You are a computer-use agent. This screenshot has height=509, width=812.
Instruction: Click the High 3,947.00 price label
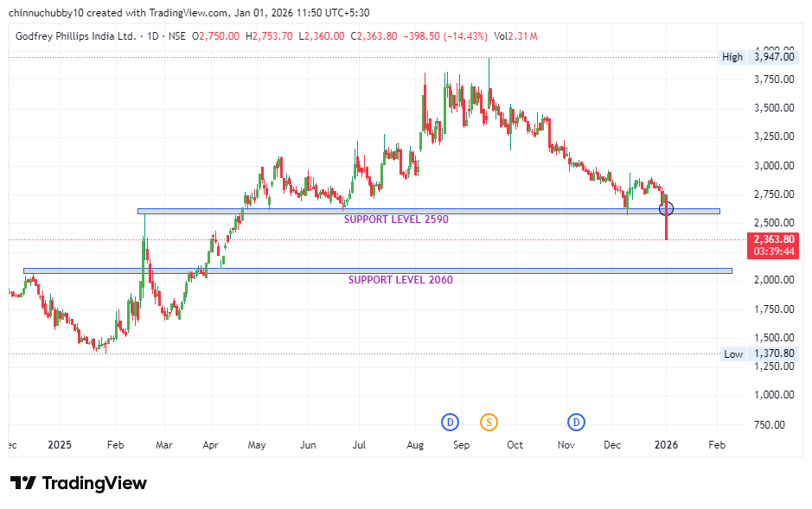click(758, 57)
